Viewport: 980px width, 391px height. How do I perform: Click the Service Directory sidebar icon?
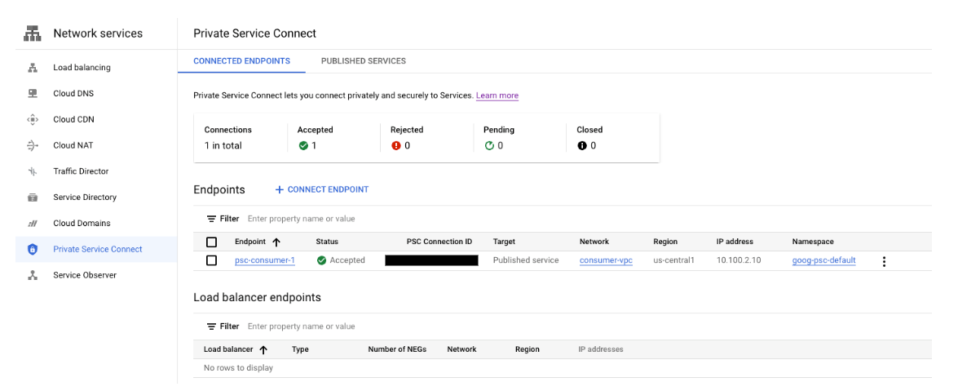point(33,198)
